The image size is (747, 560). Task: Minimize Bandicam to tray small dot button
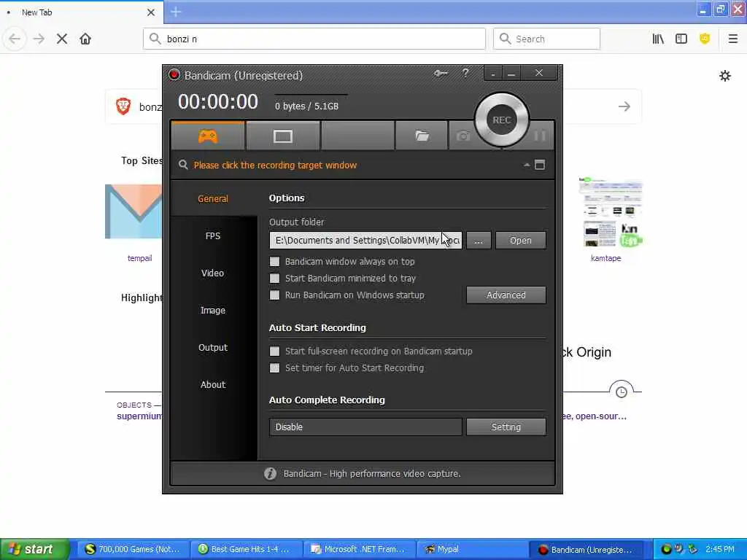(x=493, y=74)
